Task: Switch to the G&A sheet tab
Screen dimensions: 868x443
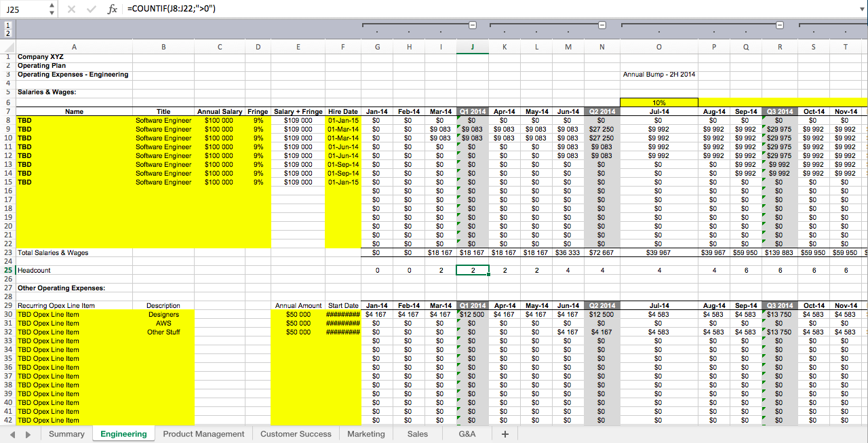Action: tap(467, 434)
